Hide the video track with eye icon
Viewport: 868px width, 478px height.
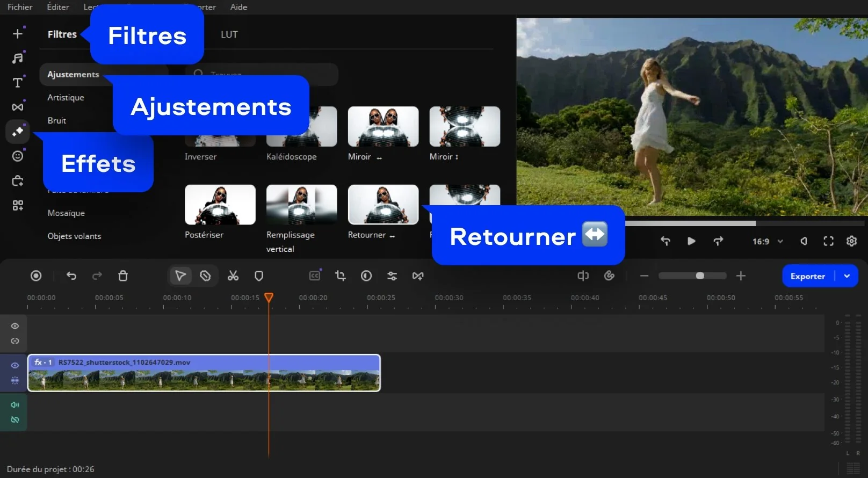(x=15, y=365)
